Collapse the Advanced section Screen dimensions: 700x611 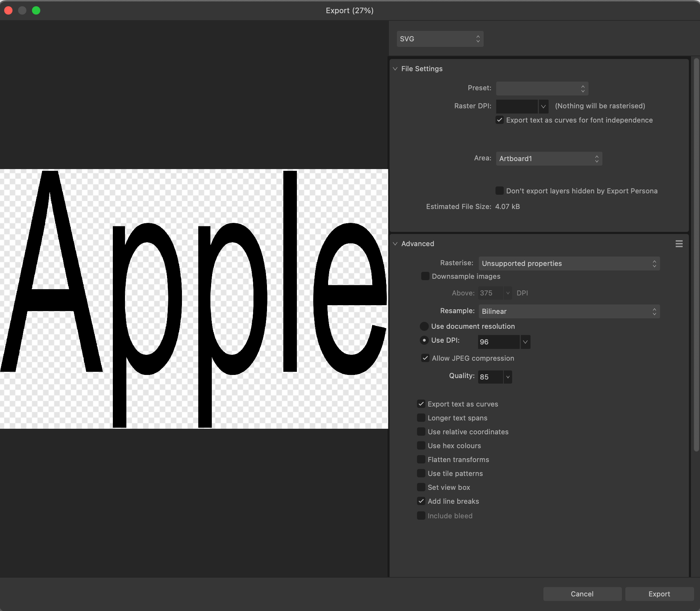[395, 244]
